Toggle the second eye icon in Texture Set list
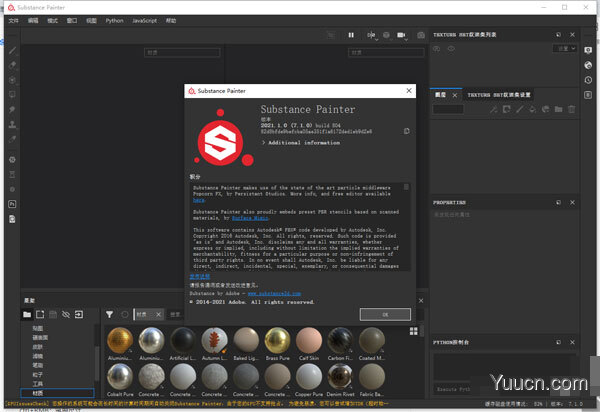 pyautogui.click(x=451, y=49)
